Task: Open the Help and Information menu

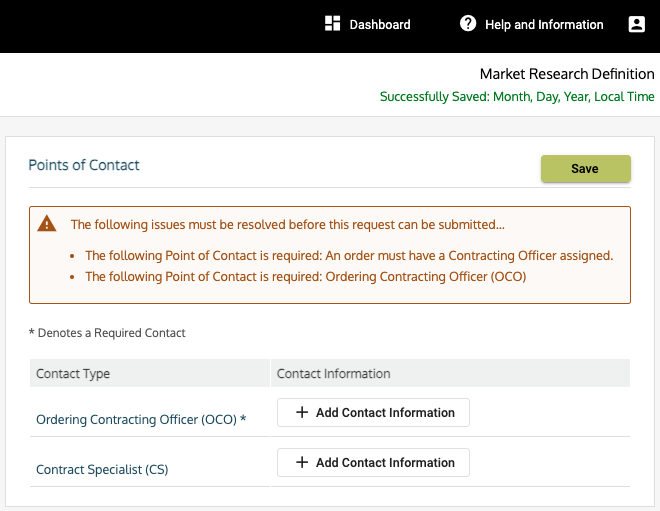Action: 544,25
